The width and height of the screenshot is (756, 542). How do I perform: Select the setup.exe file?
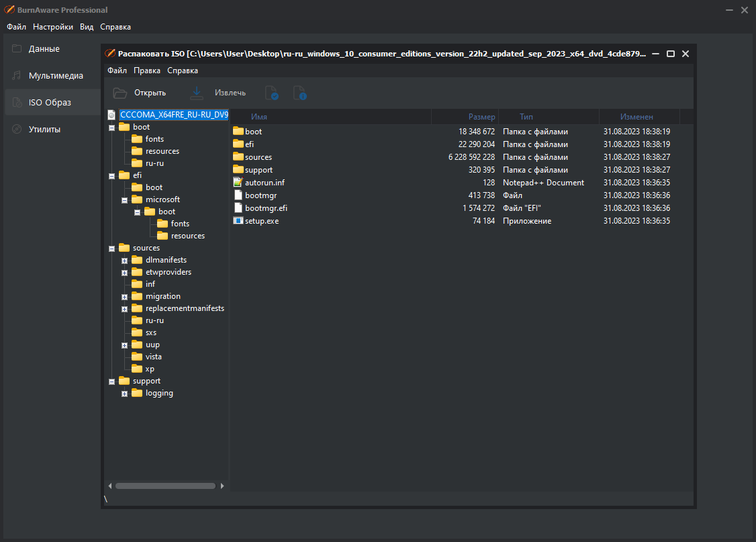coord(262,221)
